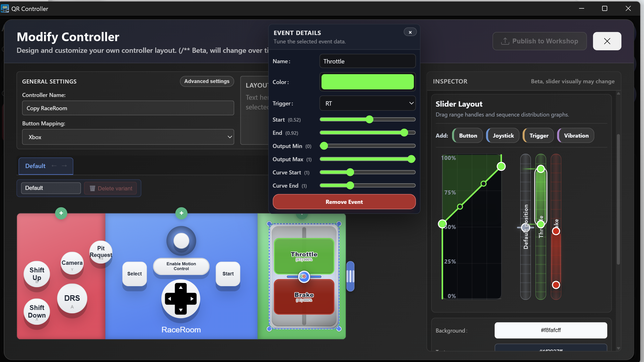Click the Inspector vertical scrollbar
This screenshot has height=362, width=644.
618,199
